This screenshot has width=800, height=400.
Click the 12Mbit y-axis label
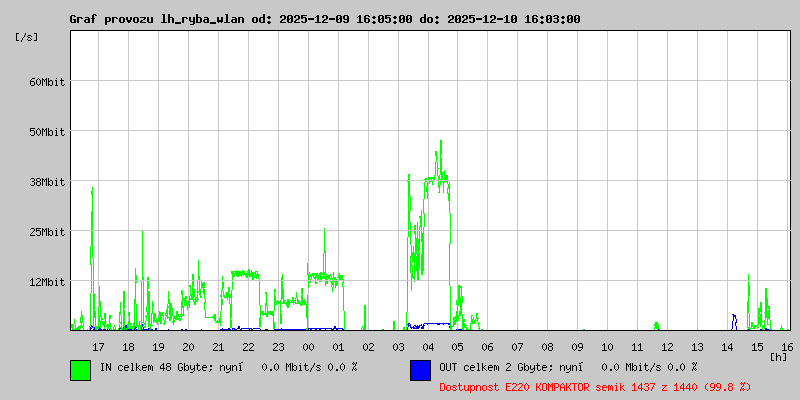47,282
